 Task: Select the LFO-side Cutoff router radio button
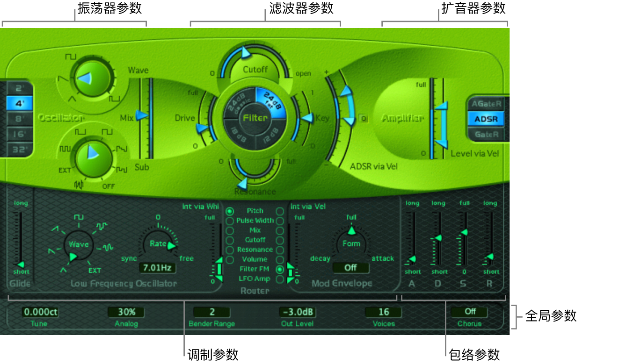[230, 240]
